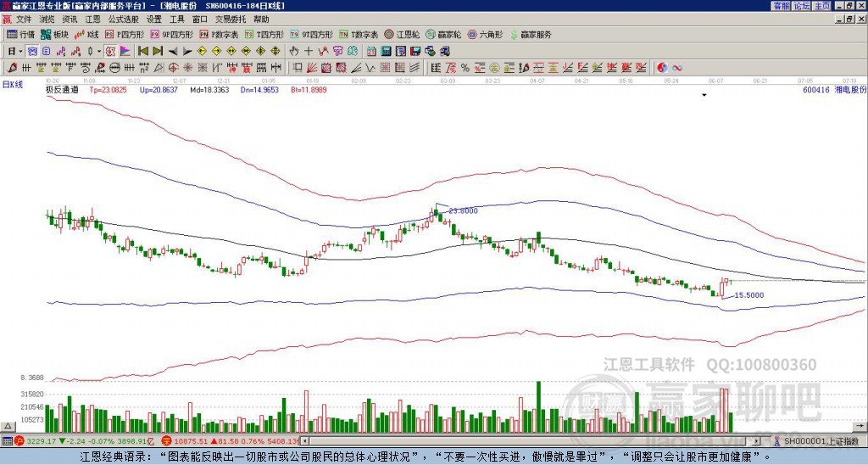This screenshot has height=465, width=868.
Task: Open the P四方形 square tool
Action: coord(124,34)
